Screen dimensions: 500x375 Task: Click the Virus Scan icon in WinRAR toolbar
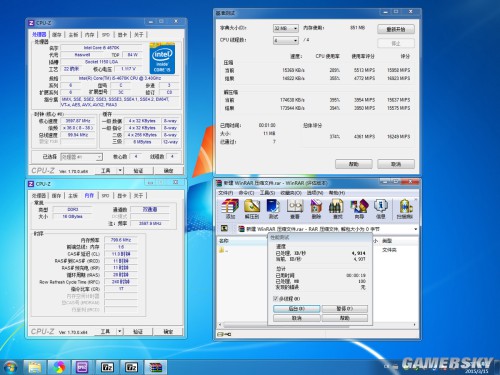[405, 209]
